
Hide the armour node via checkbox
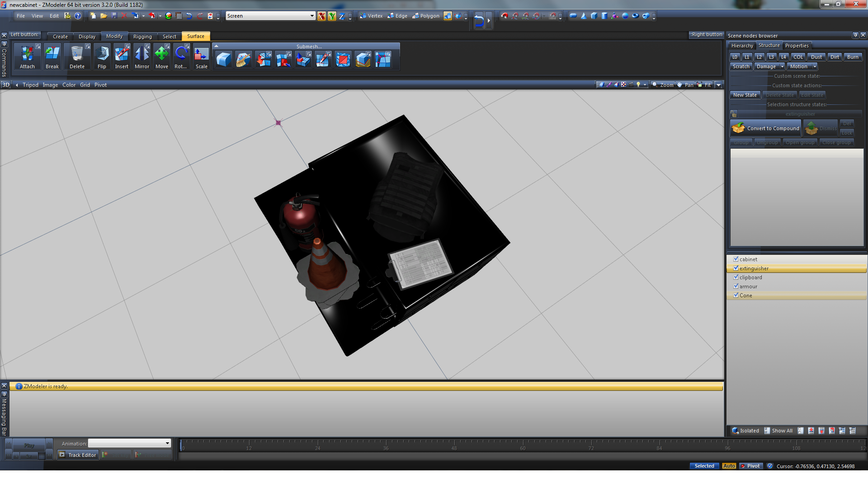736,286
